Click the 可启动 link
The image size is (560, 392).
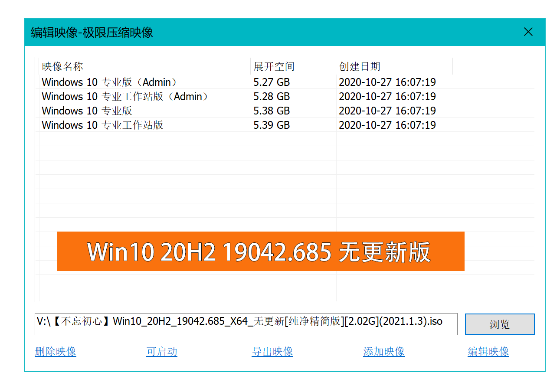point(162,351)
